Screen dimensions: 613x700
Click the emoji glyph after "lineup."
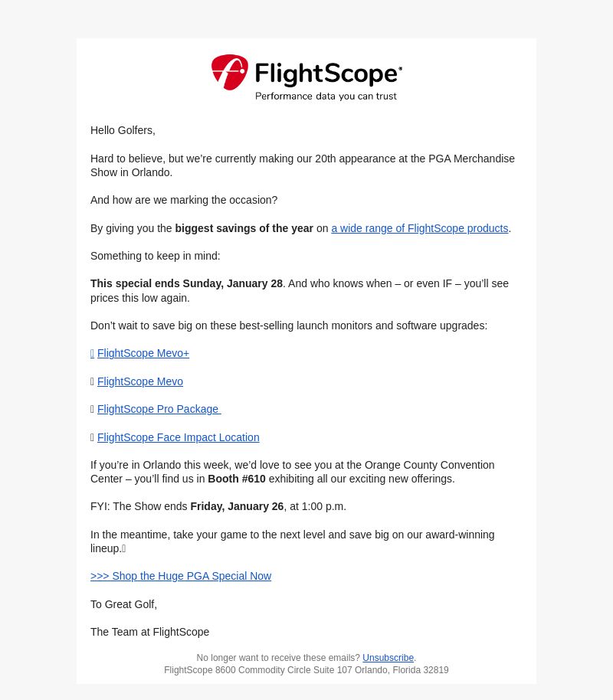pyautogui.click(x=124, y=548)
